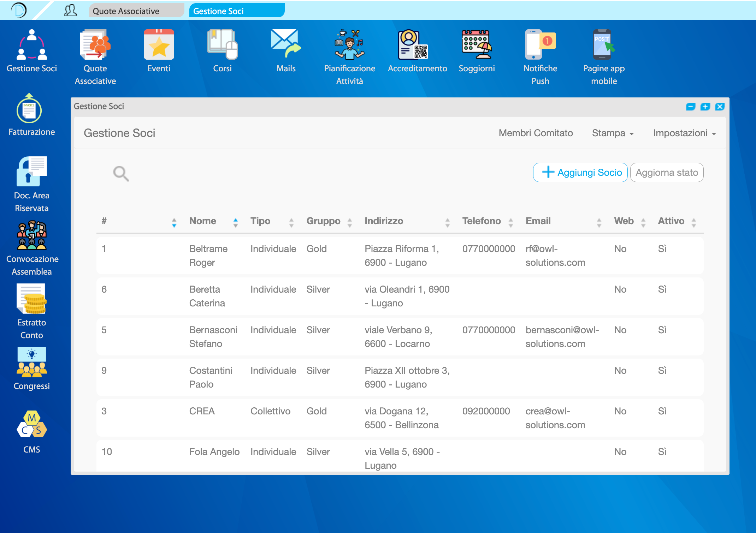This screenshot has height=533, width=756.
Task: Click email bernasconi@owl-solutions.com
Action: (x=562, y=337)
